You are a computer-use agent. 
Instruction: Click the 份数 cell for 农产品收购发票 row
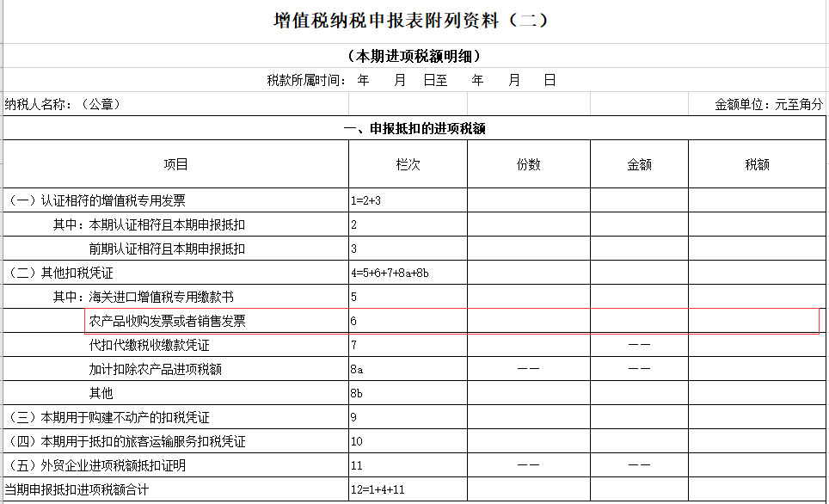(528, 321)
